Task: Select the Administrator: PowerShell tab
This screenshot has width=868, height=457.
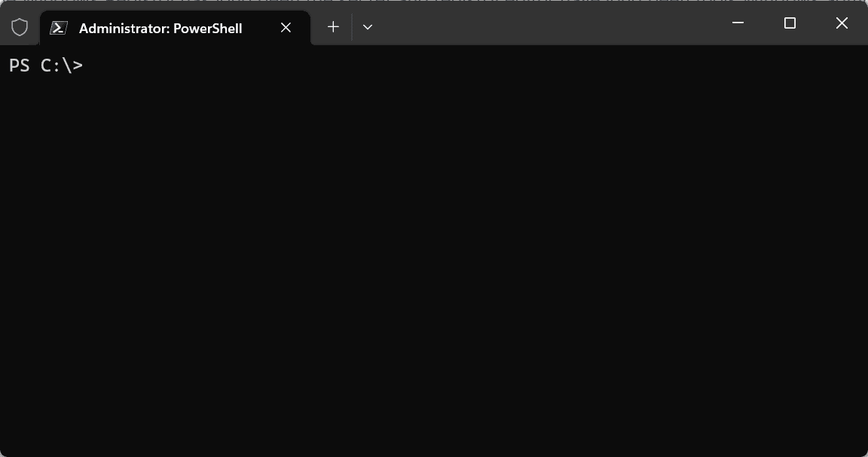Action: click(173, 28)
